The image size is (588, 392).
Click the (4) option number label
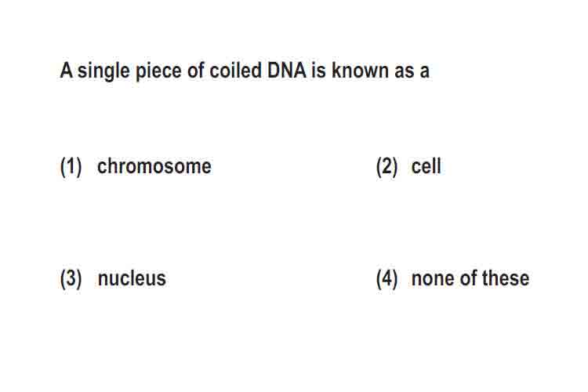pyautogui.click(x=387, y=279)
